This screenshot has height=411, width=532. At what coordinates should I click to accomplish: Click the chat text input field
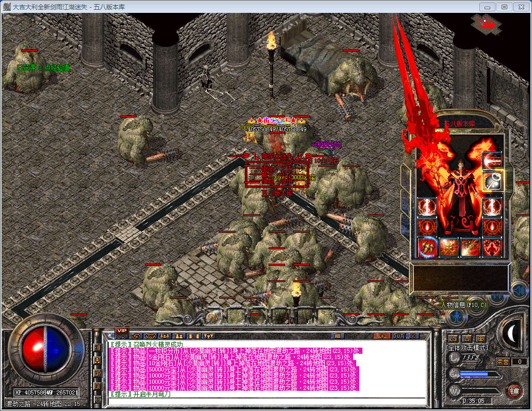(267, 402)
